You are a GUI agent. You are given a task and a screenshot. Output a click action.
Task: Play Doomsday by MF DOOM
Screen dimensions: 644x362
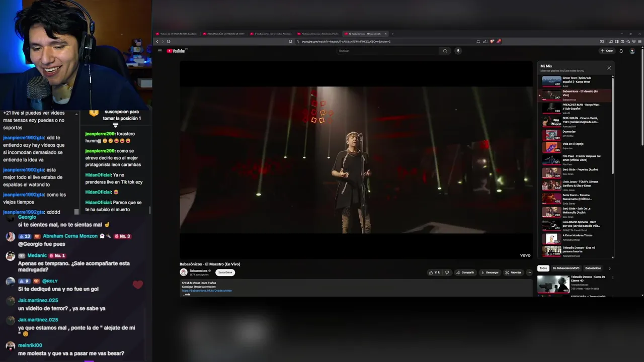click(x=576, y=134)
